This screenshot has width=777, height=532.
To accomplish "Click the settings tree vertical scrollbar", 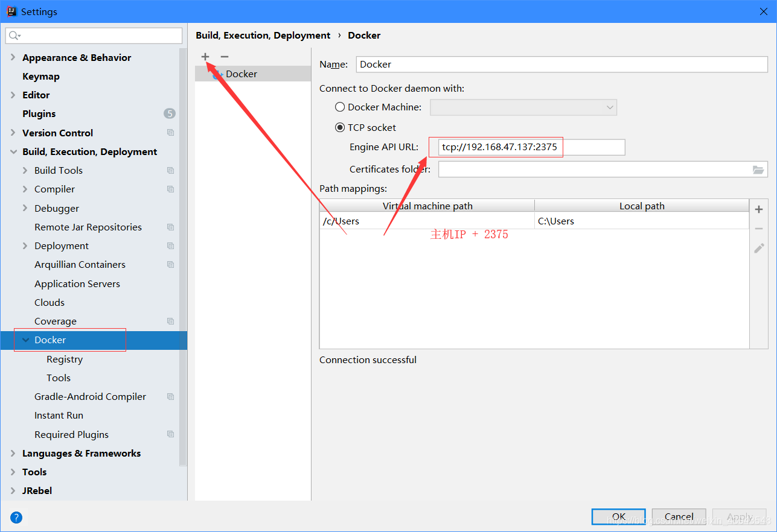I will [183, 256].
